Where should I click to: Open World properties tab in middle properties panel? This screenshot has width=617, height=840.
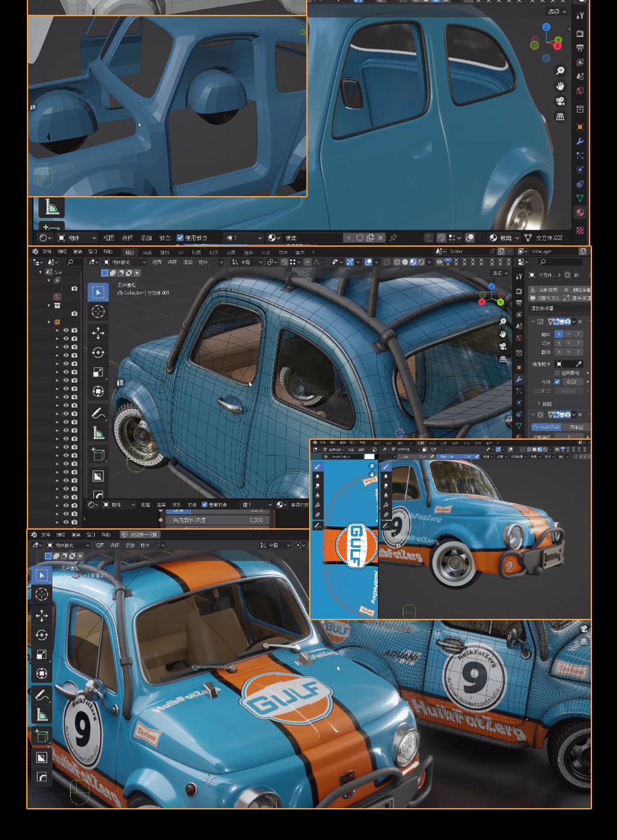click(519, 338)
